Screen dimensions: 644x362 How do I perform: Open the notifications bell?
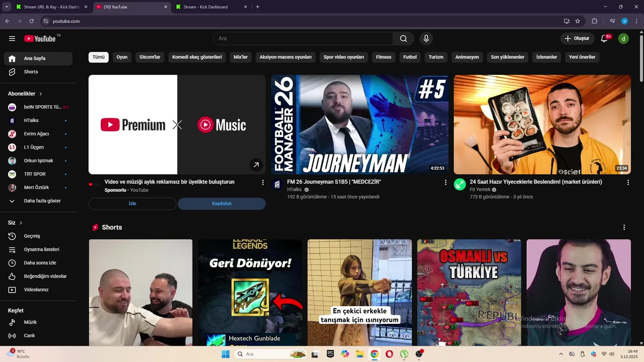click(605, 39)
